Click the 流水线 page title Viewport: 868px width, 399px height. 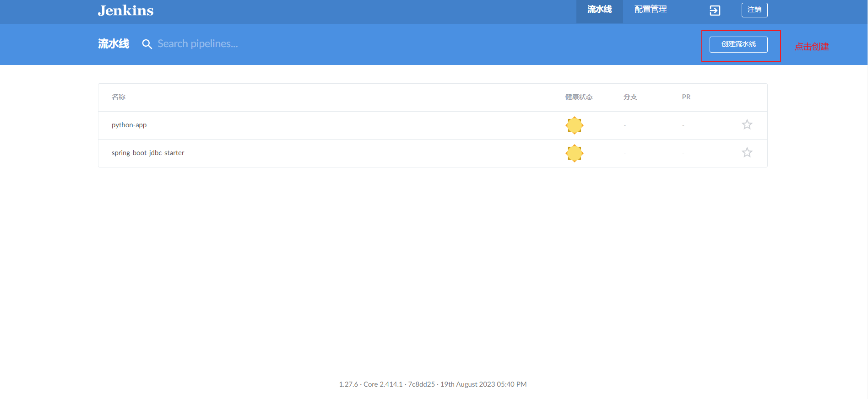(x=114, y=44)
